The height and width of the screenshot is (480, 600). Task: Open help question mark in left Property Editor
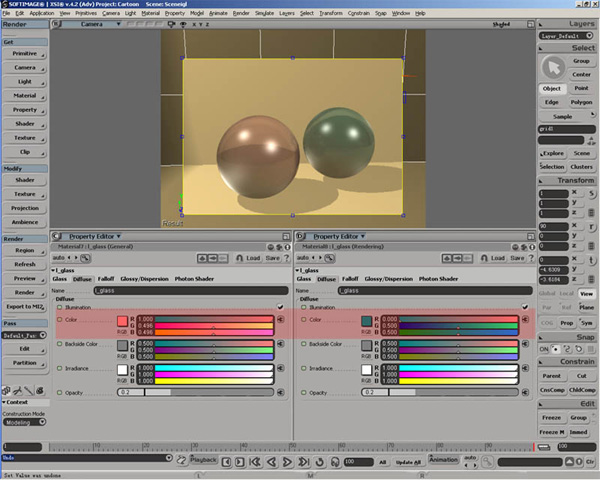point(287,258)
